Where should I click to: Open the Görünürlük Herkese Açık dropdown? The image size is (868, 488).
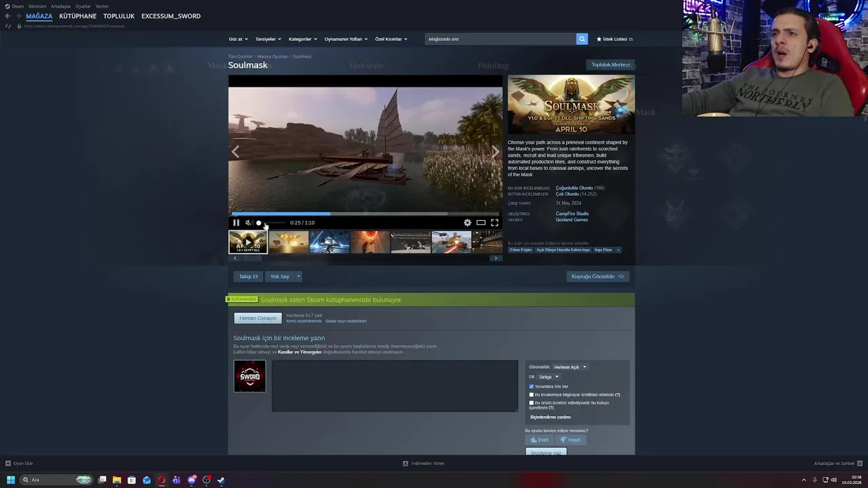pos(570,367)
